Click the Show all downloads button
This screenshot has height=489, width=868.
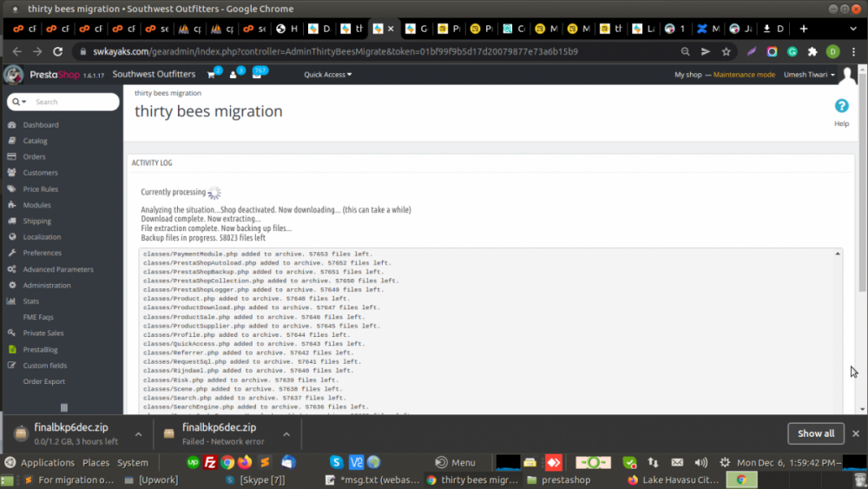[816, 433]
